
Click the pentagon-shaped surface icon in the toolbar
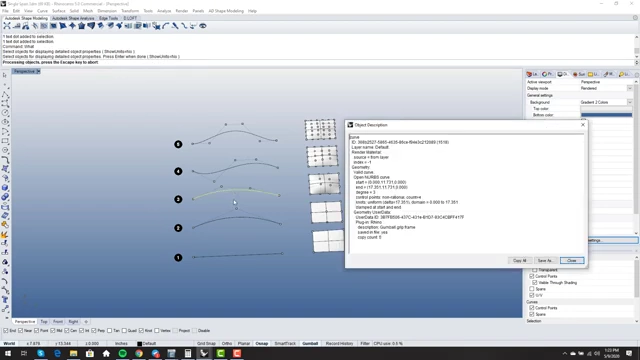[82, 26]
